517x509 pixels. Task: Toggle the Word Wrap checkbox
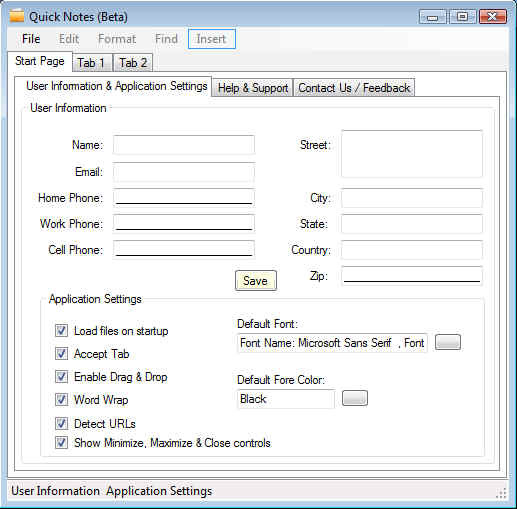[61, 399]
